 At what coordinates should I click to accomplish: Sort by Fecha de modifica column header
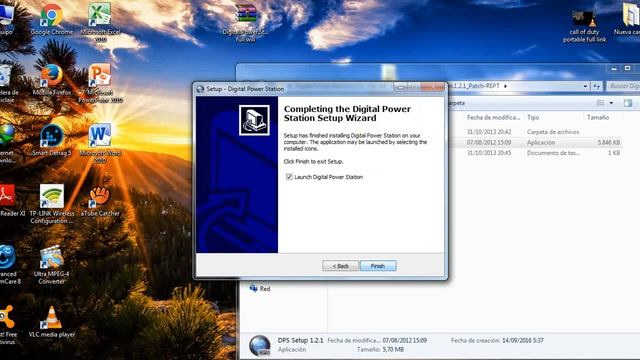point(493,117)
